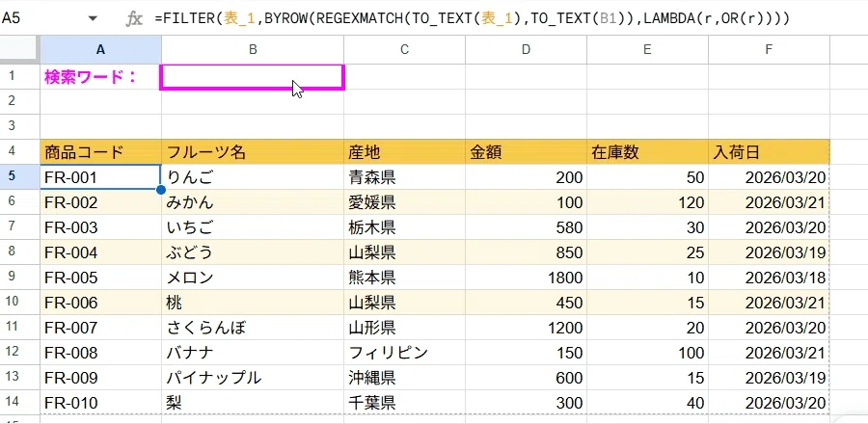Select the 栃木県 cell
Screen dimensions: 868x424
[404, 227]
